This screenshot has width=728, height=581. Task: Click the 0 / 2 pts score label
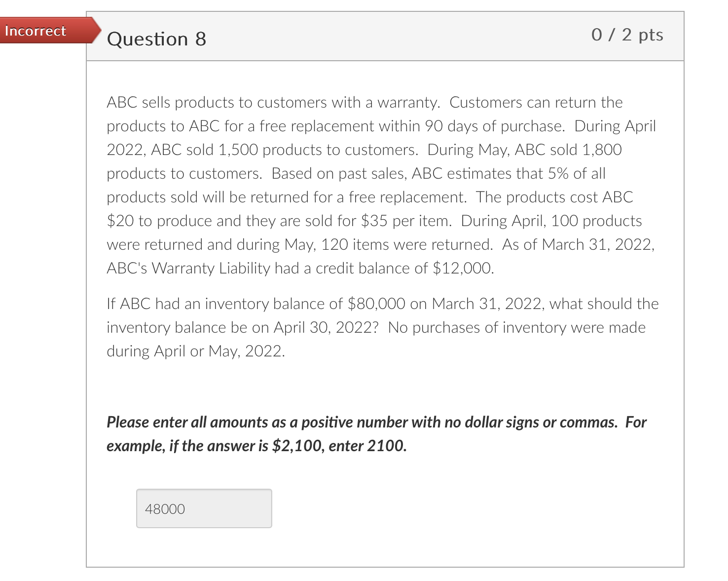pyautogui.click(x=626, y=35)
